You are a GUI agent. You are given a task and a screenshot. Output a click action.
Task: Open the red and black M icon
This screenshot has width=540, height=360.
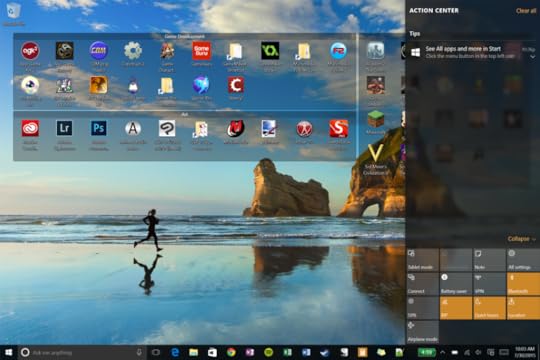236,128
